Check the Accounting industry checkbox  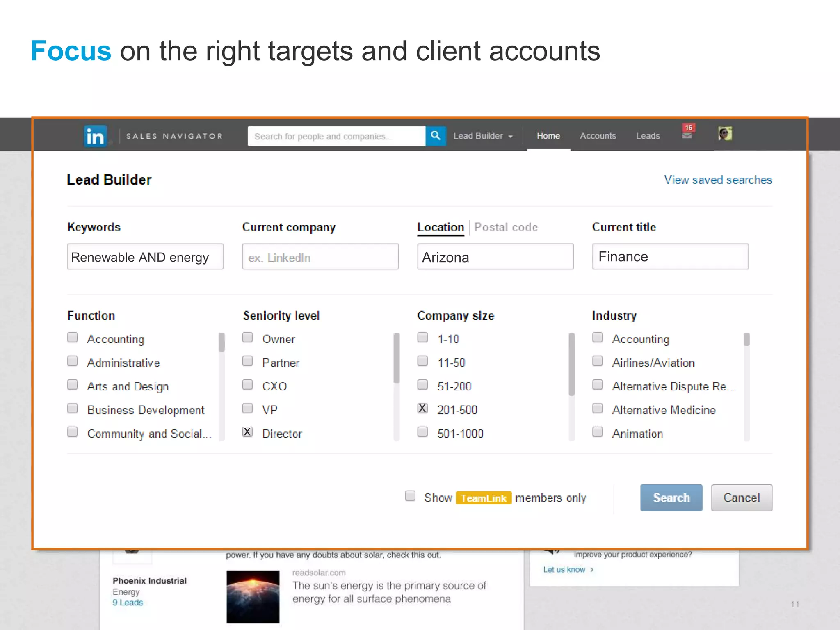(x=598, y=338)
